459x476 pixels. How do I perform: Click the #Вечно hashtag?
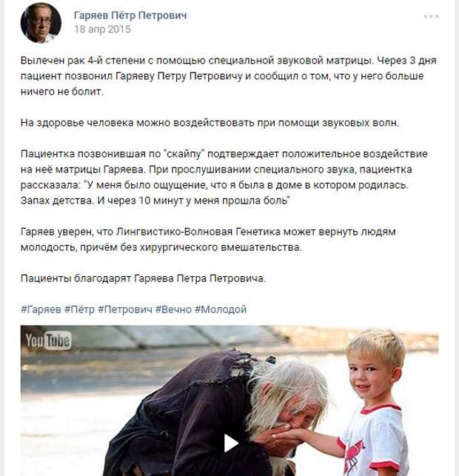[173, 309]
